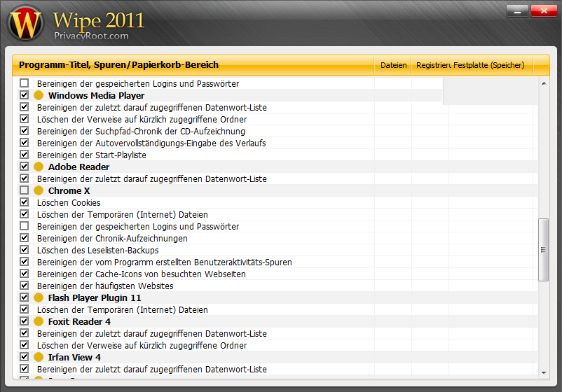Select the Chrome X row
The image size is (562, 392).
277,190
